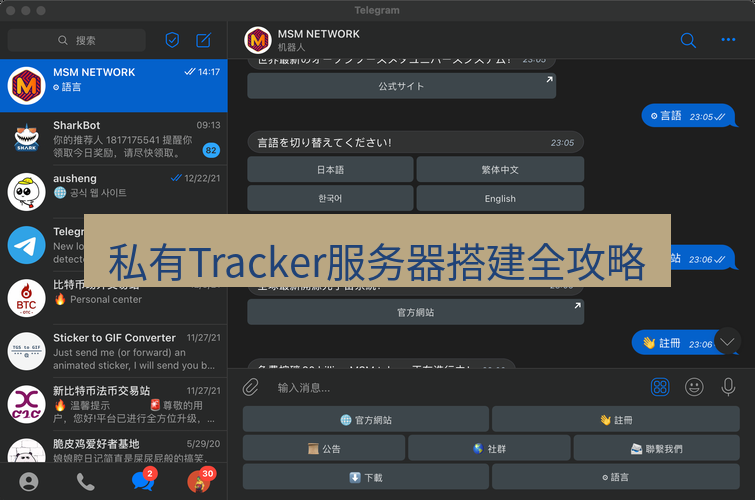Open the 脆皮鸡爱好者基地 chat
This screenshot has width=755, height=500.
(x=114, y=447)
